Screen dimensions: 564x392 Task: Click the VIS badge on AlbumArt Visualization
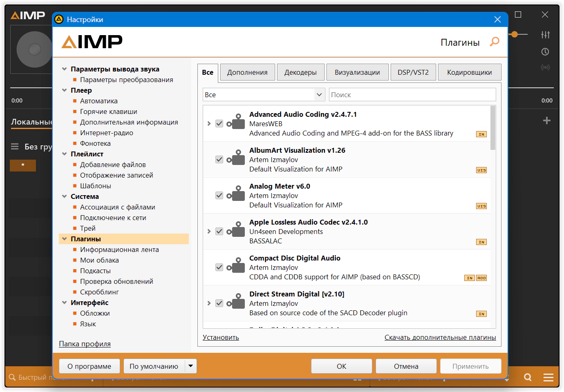click(481, 170)
